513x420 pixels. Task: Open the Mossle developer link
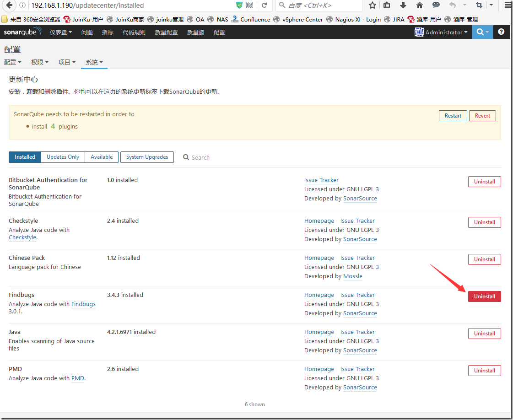point(353,276)
